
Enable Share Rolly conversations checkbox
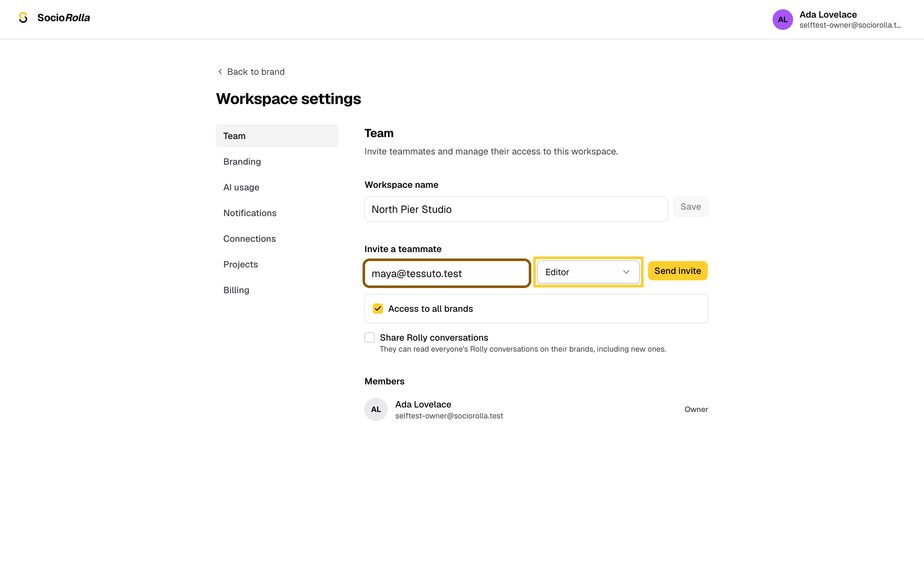coord(369,337)
